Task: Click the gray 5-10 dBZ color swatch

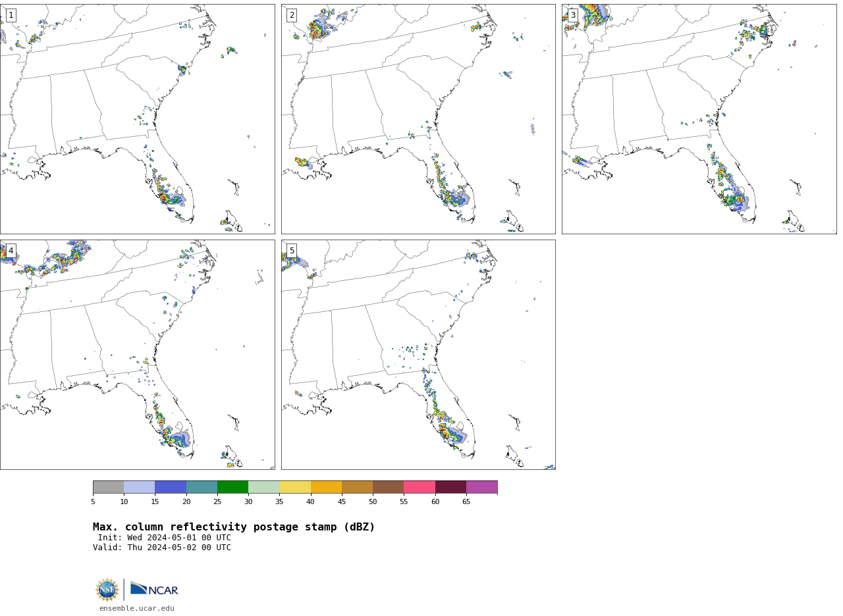Action: click(x=108, y=487)
